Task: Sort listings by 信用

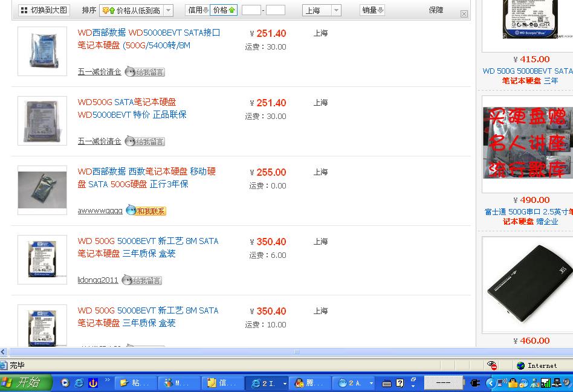Action: [198, 10]
